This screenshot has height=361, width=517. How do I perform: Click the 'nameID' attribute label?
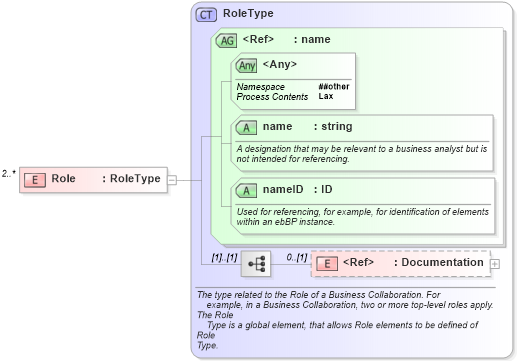pos(283,189)
